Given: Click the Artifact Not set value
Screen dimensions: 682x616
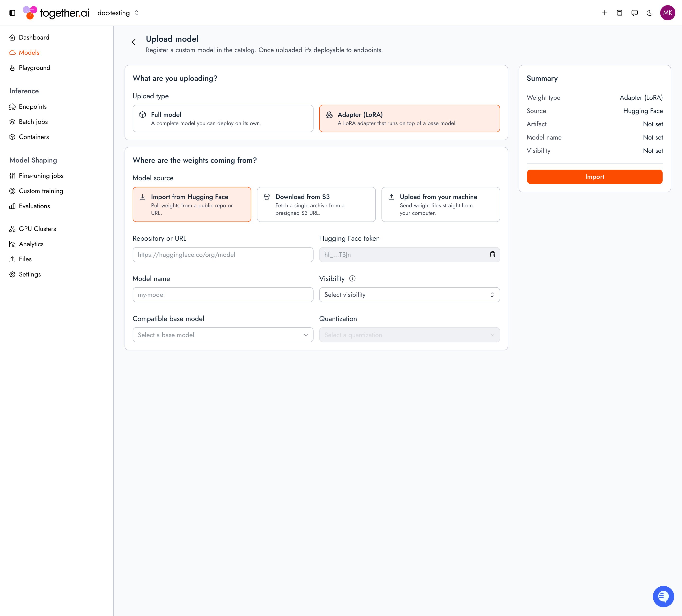Looking at the screenshot, I should click(653, 124).
